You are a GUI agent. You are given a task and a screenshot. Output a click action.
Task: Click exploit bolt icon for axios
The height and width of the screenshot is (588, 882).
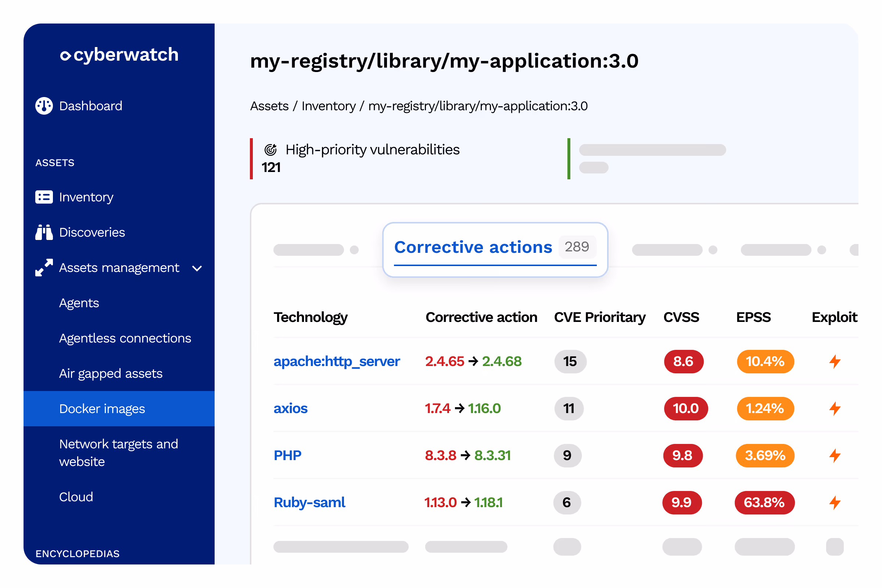click(x=835, y=408)
